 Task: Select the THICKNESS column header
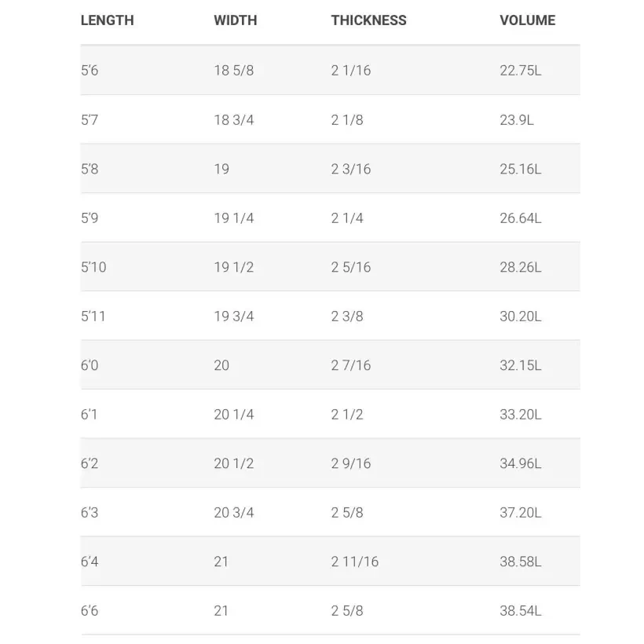[x=368, y=20]
